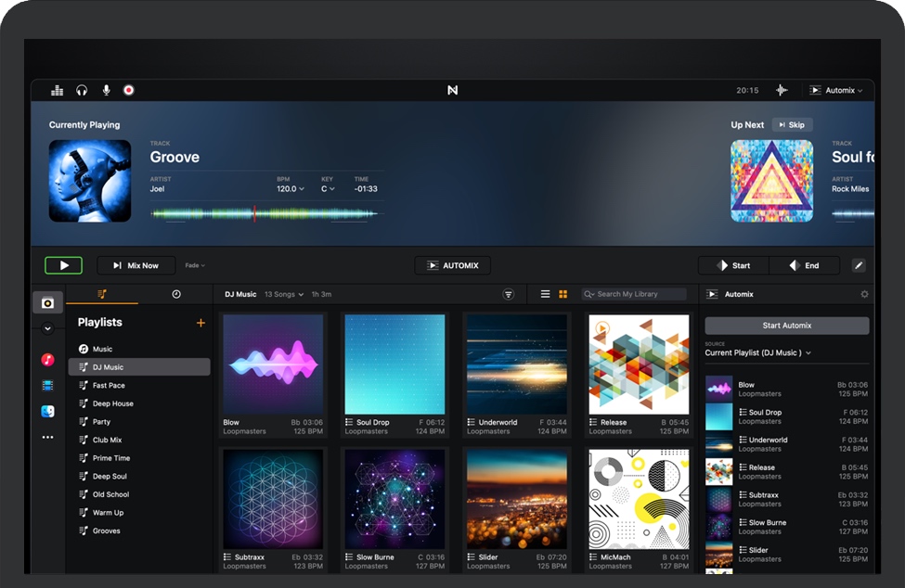The height and width of the screenshot is (588, 905).
Task: Expand the sidebar chevron below library icon
Action: 48,328
